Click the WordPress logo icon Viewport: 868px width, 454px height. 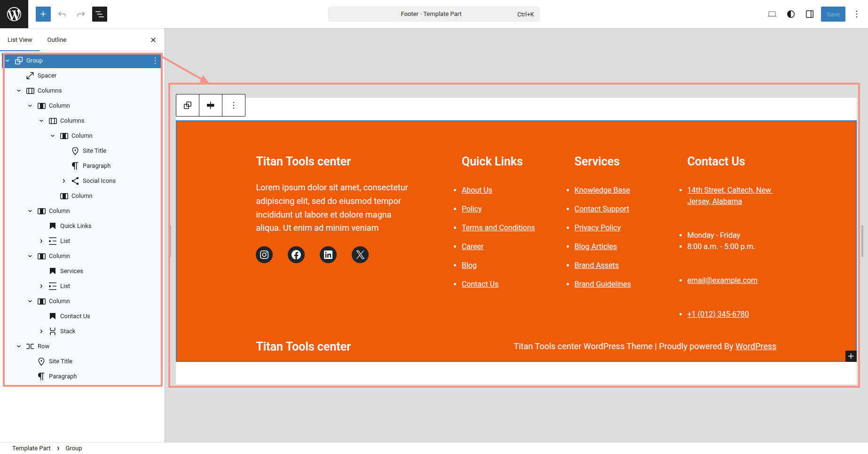(14, 14)
